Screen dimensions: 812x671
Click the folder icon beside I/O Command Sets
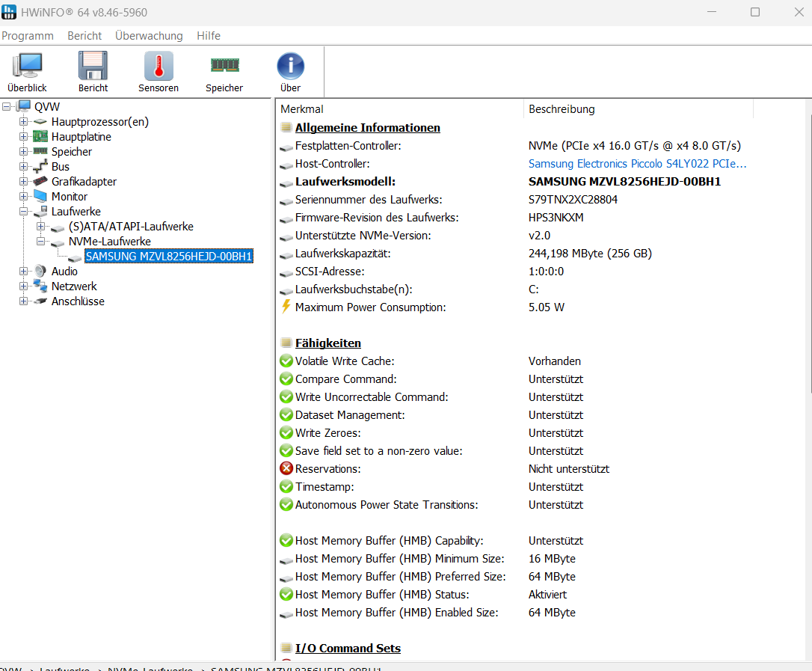286,649
